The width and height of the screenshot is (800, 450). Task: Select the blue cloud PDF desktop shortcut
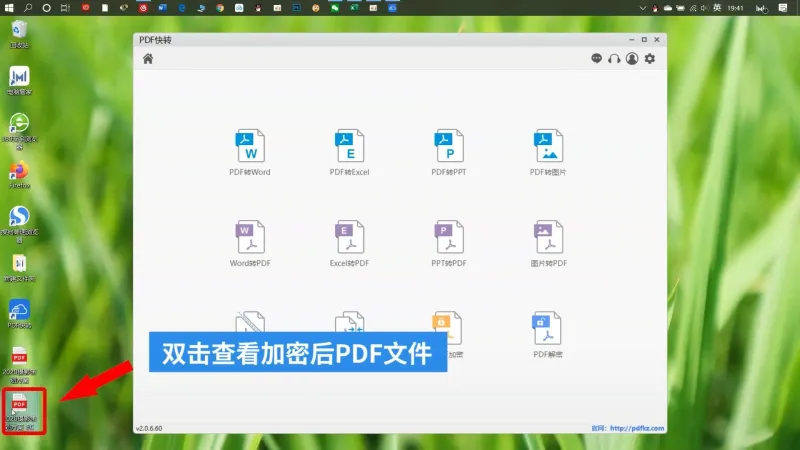tap(19, 314)
